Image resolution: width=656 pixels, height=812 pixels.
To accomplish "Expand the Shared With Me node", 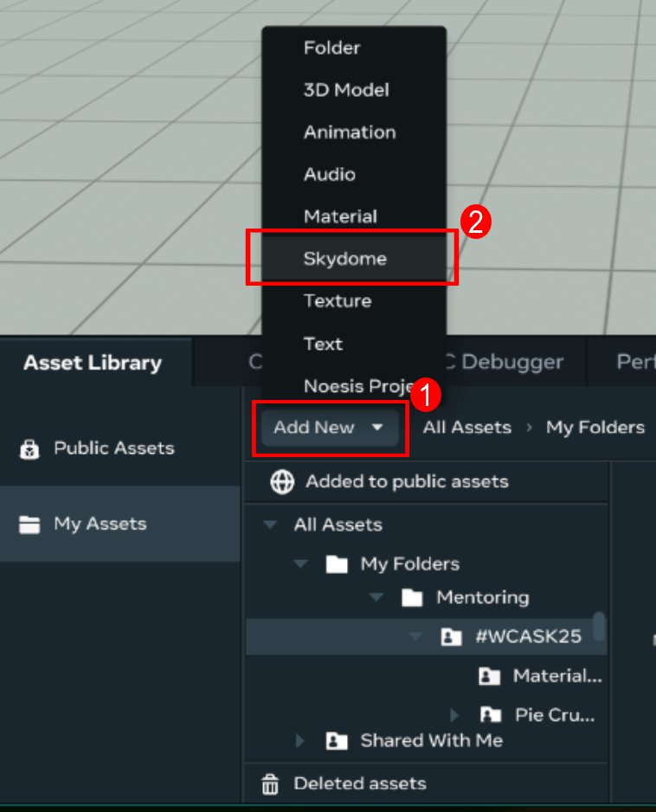I will (x=300, y=741).
